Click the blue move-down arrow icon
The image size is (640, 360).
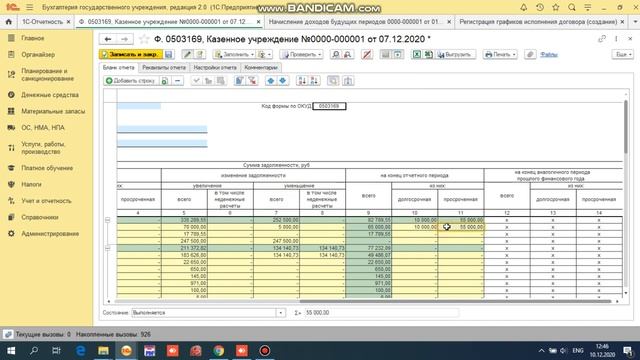tap(282, 81)
